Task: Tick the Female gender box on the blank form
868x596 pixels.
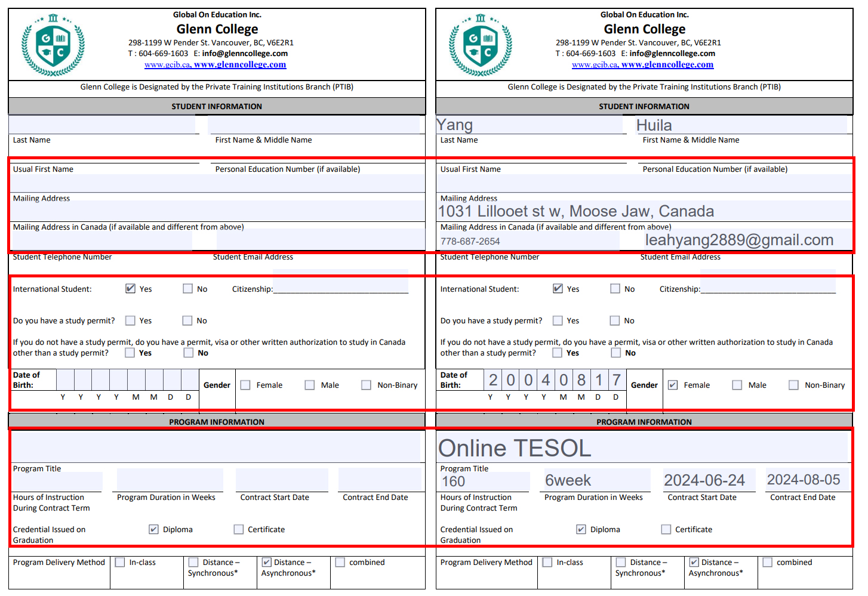Action: coord(245,385)
